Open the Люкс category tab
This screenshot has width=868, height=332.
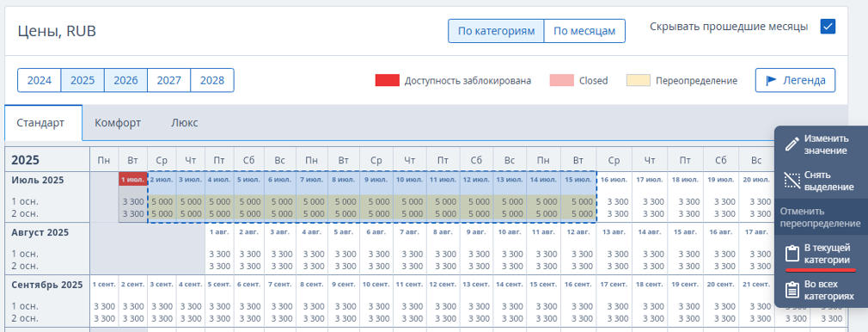pos(184,122)
